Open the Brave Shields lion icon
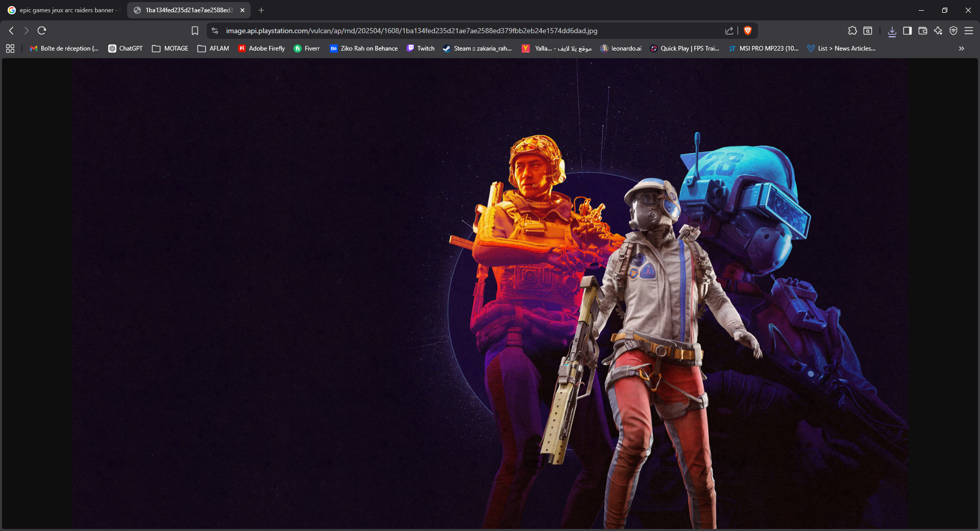This screenshot has height=531, width=980. coord(748,31)
